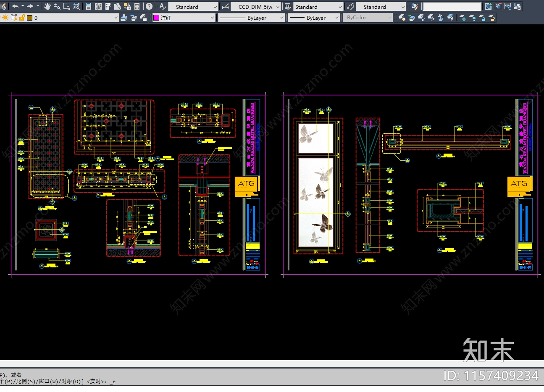544x392 pixels.
Task: Click into the empty toolbar text field
Action: tap(452, 7)
